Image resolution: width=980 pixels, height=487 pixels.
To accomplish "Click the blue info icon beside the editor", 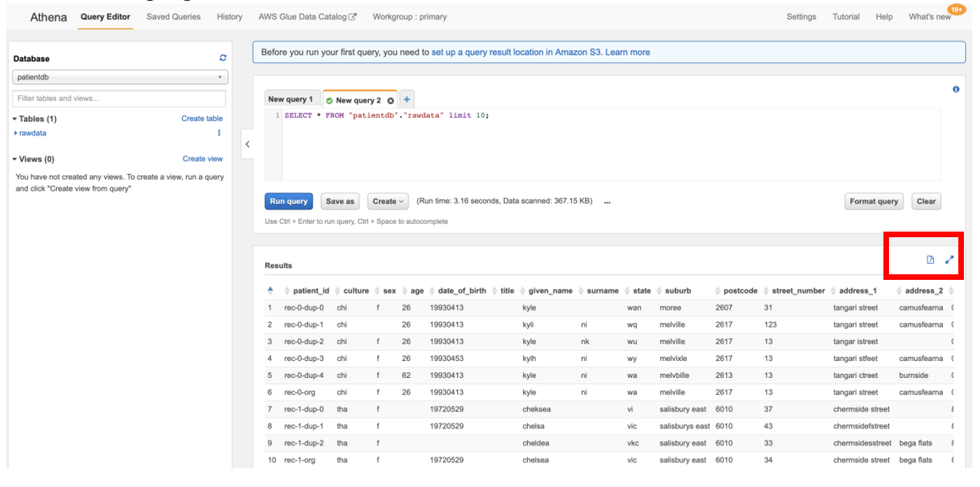I will (955, 90).
